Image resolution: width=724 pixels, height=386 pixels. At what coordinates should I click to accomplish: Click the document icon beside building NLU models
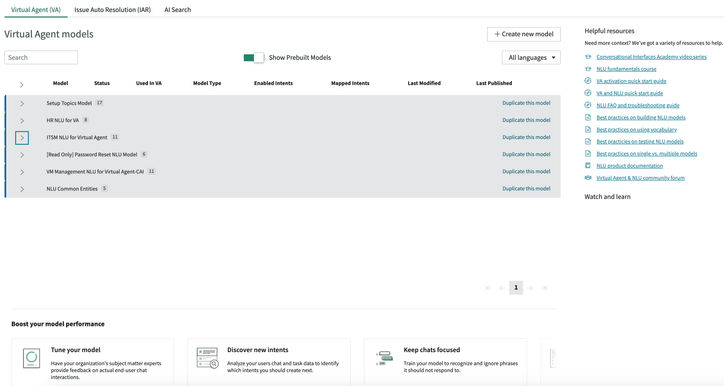(588, 117)
